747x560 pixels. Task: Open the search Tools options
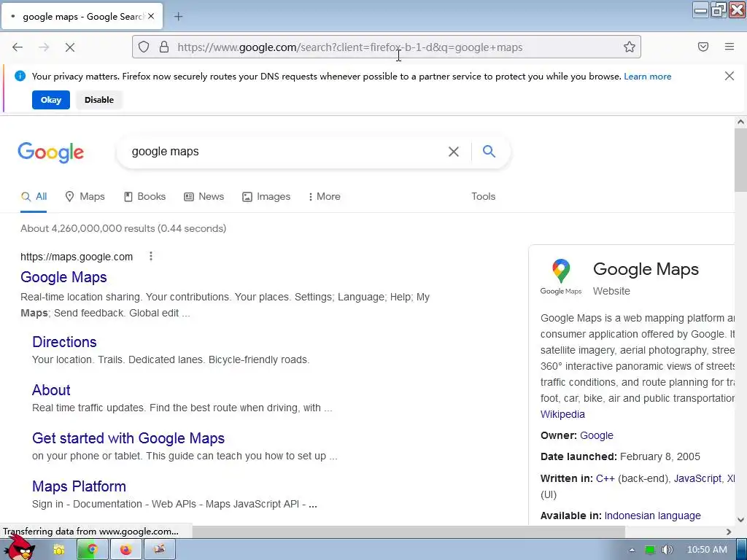(483, 197)
